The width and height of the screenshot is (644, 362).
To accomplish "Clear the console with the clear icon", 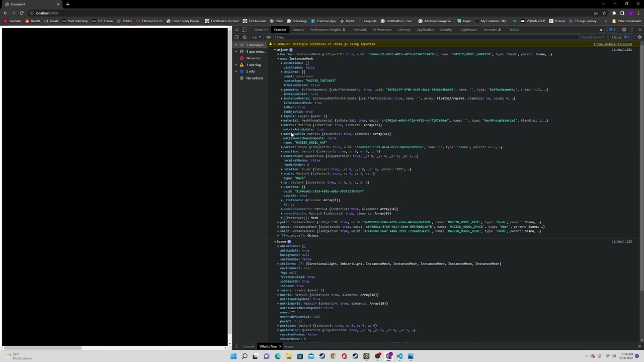I will tap(245, 37).
